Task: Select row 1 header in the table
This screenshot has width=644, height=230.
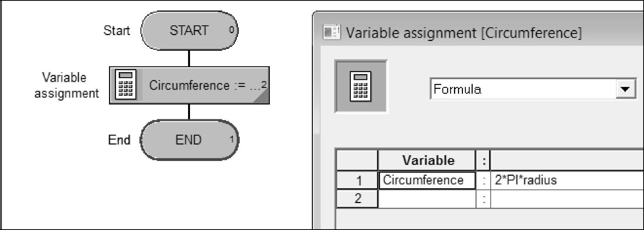Action: 357,180
